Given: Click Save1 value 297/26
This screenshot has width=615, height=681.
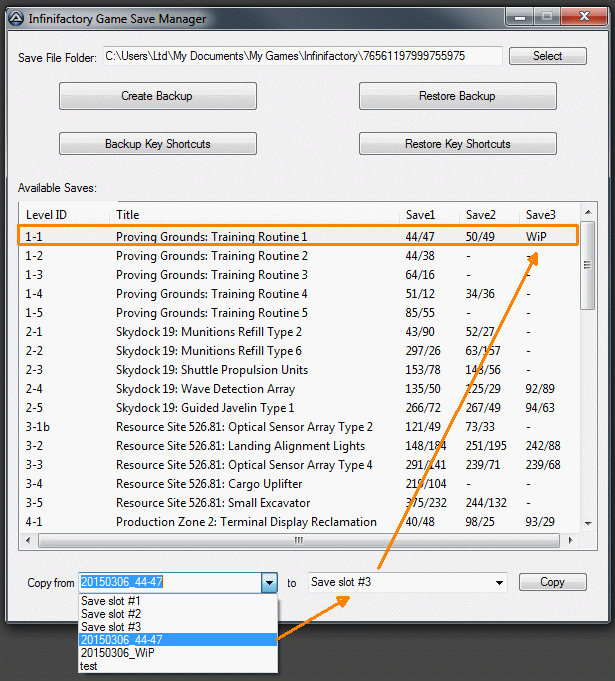Looking at the screenshot, I should 423,350.
